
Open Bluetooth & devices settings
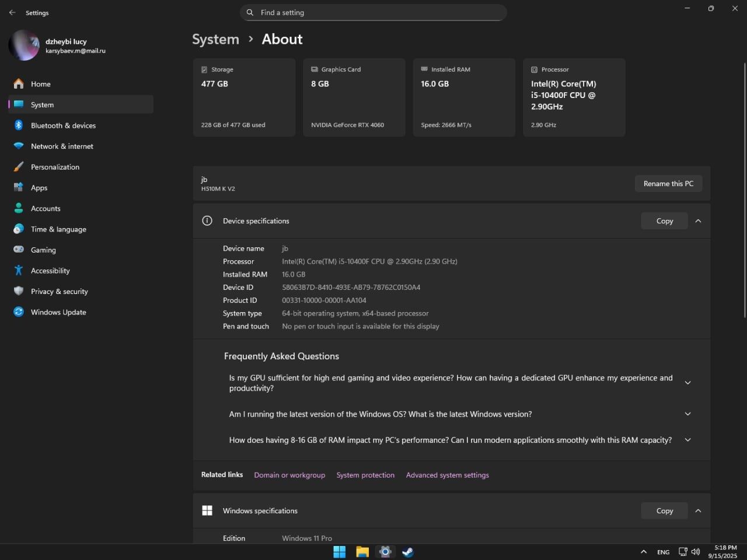point(81,125)
